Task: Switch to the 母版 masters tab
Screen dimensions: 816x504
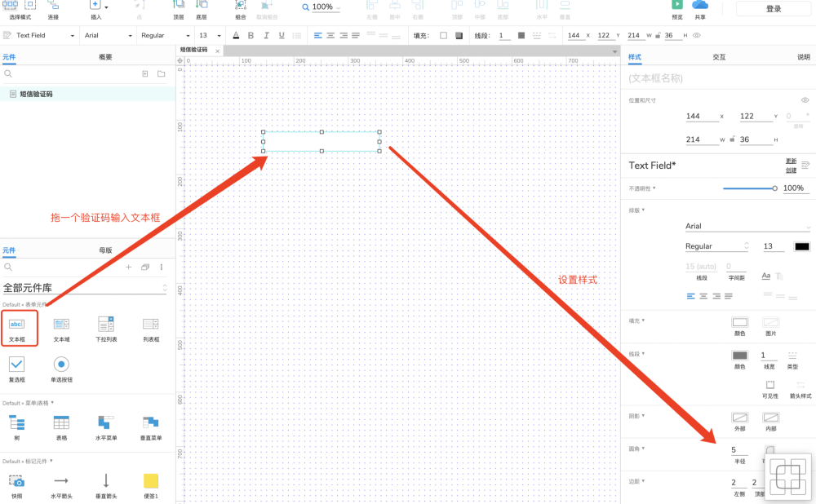Action: point(105,250)
